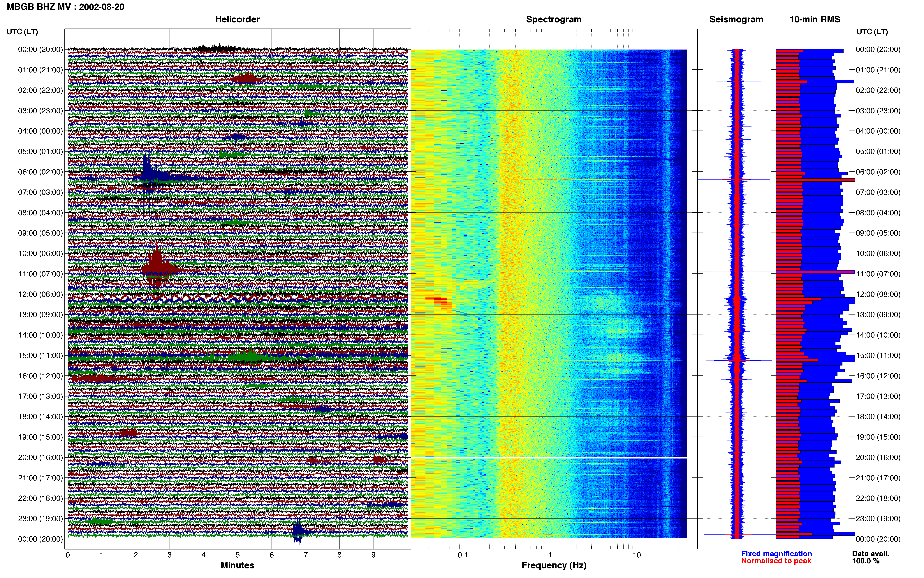Click the '0.1' frequency tick label
Screen dimensions: 924x578
[x=463, y=555]
